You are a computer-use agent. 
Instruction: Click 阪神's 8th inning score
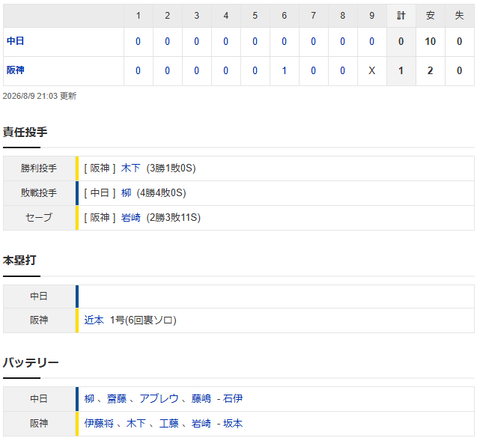342,71
